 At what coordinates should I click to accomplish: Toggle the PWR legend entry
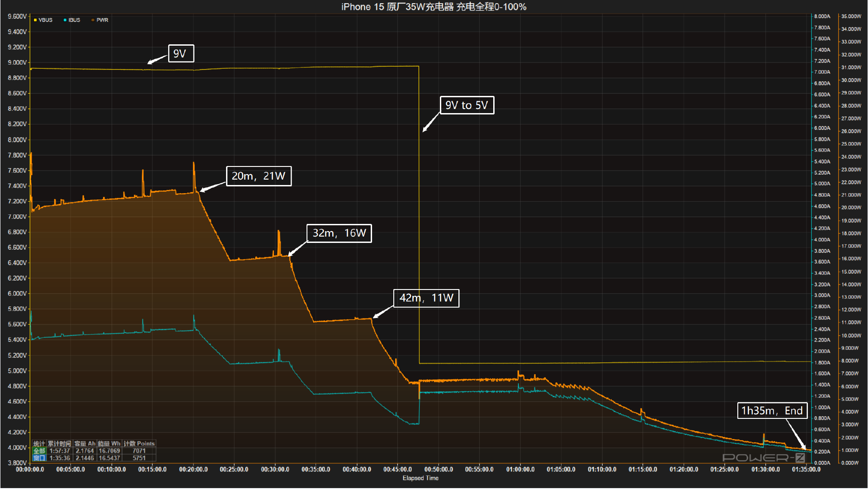tap(100, 20)
